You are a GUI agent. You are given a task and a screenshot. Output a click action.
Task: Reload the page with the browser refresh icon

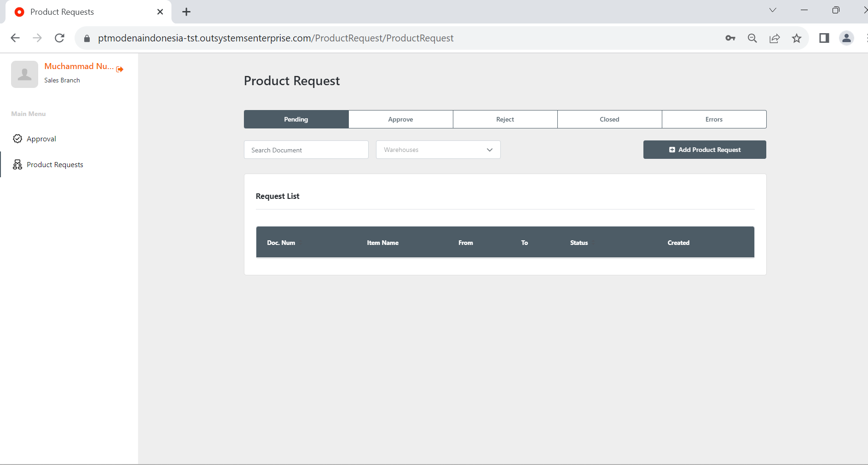(x=59, y=38)
